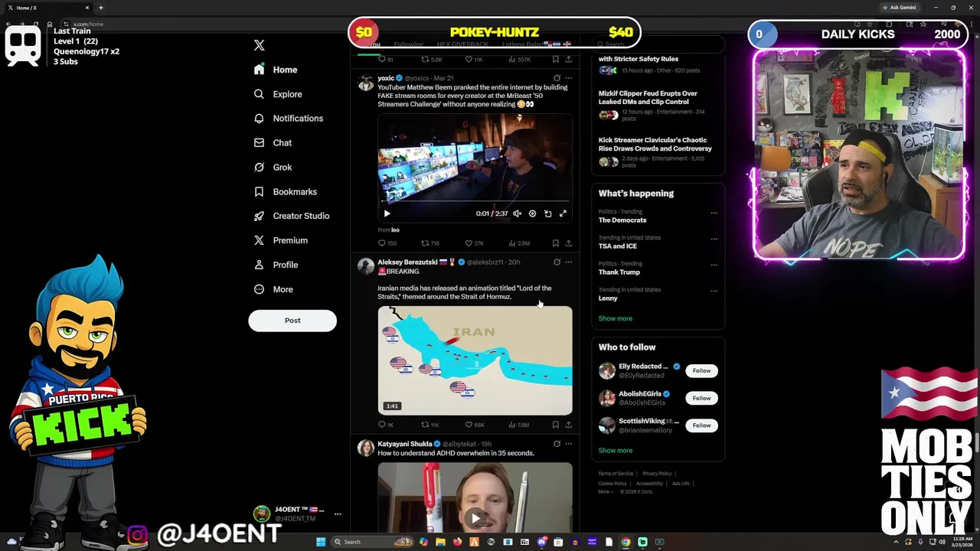The height and width of the screenshot is (551, 980).
Task: Follow Elly Redacted
Action: [701, 370]
